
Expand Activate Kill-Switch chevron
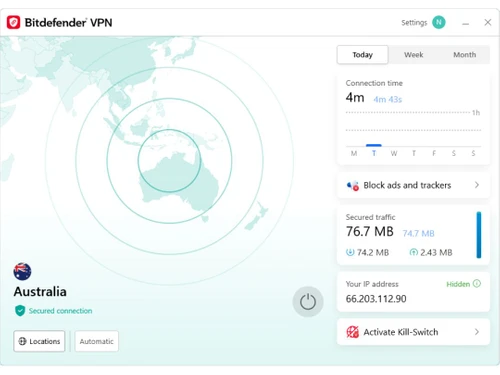(477, 332)
